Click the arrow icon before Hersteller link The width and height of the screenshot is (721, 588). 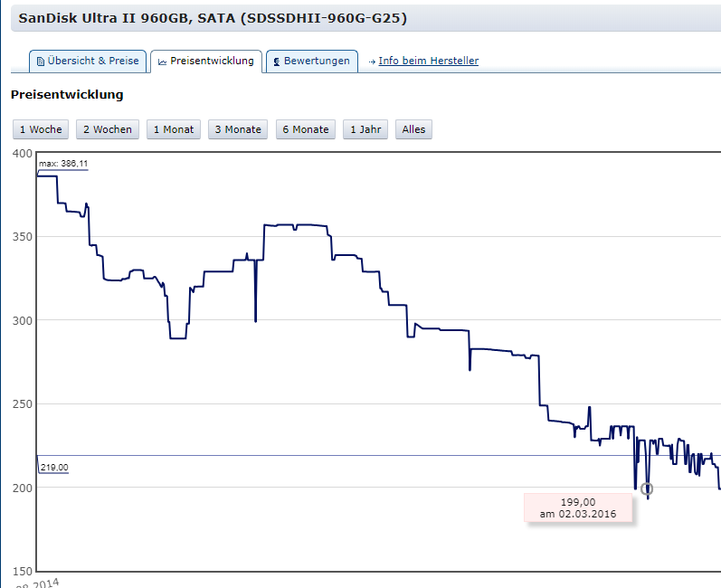pos(372,62)
